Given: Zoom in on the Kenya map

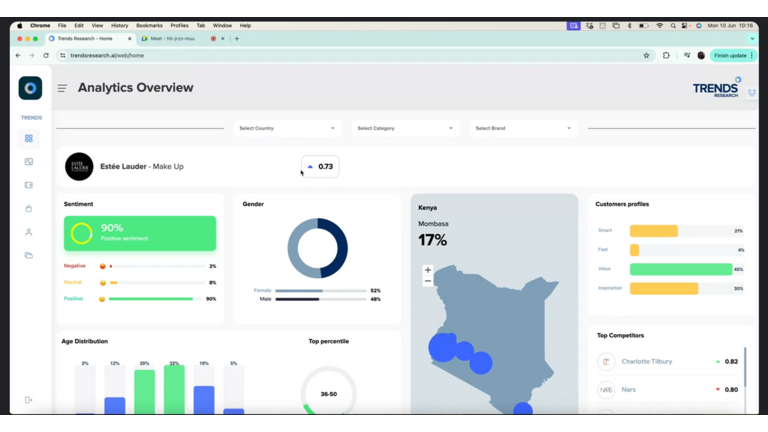Looking at the screenshot, I should point(428,270).
